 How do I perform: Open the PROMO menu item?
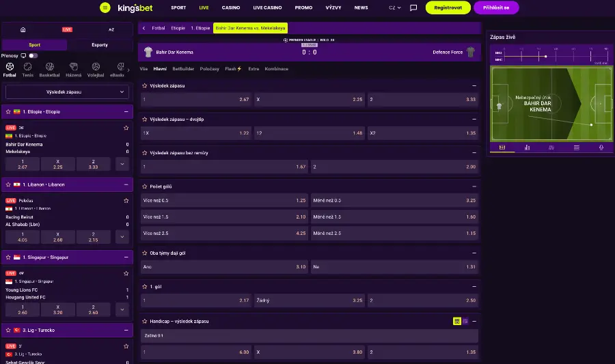303,8
